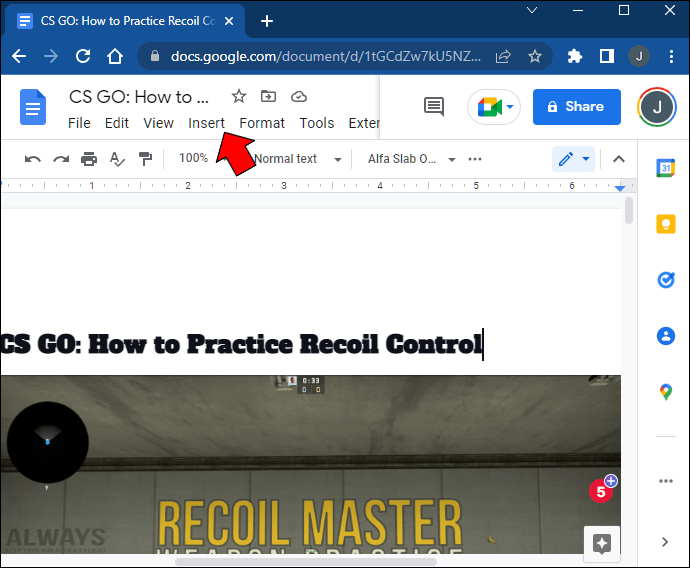Open the View menu
Screen dimensions: 690x568
[158, 123]
